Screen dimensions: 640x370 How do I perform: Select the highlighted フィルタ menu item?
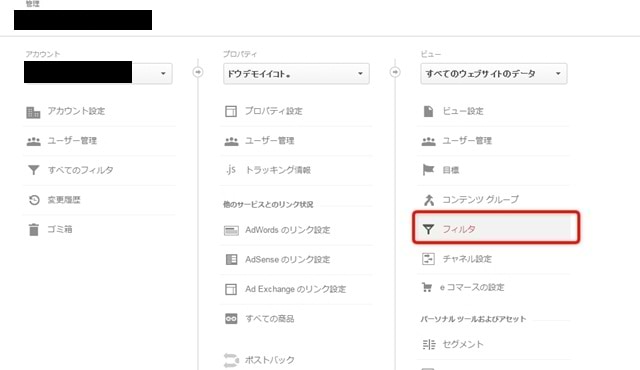click(496, 229)
